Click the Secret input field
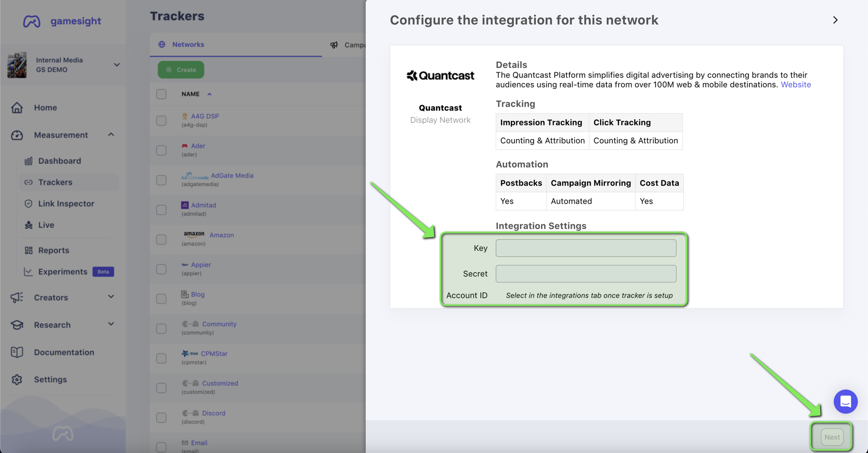This screenshot has width=868, height=453. 586,274
